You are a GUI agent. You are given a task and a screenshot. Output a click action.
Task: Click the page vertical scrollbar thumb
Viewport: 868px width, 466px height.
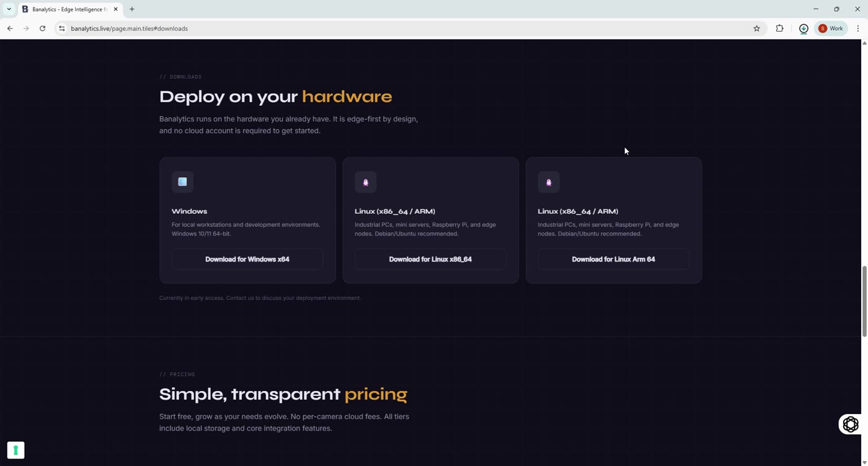pyautogui.click(x=864, y=302)
